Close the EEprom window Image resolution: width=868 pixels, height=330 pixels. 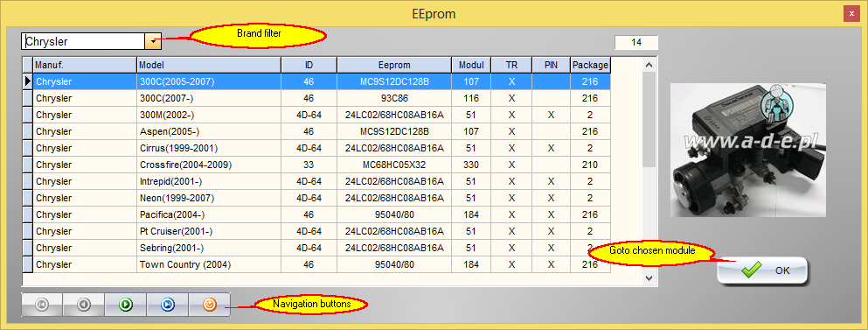click(x=851, y=14)
